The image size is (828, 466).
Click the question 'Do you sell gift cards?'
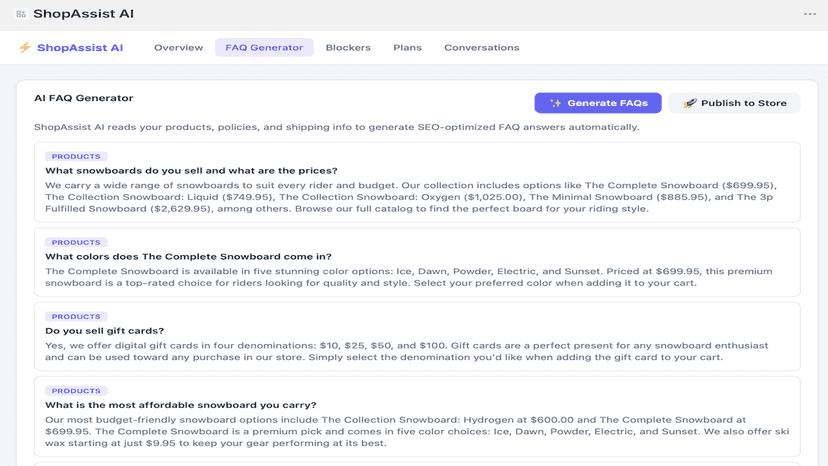tap(105, 331)
